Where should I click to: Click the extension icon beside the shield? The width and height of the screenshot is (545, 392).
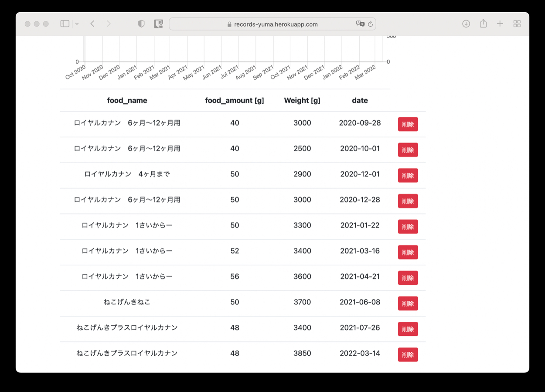[x=159, y=24]
